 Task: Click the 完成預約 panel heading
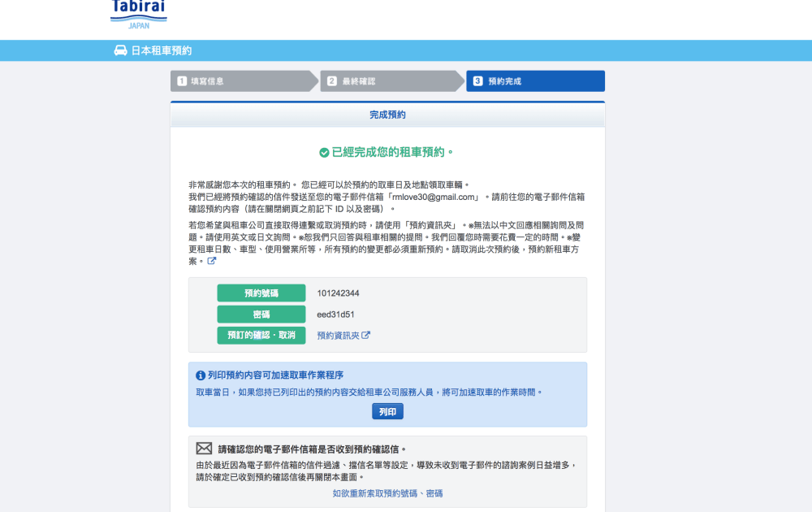pos(387,115)
